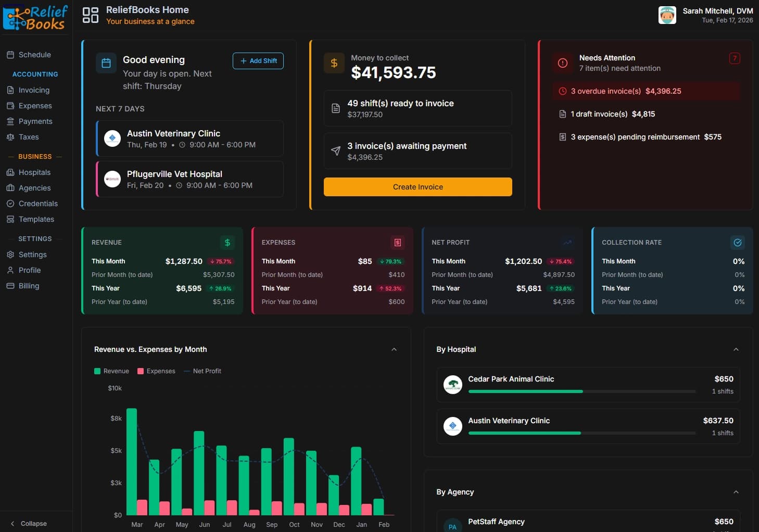Click Sarah Mitchell's profile avatar

(x=667, y=15)
